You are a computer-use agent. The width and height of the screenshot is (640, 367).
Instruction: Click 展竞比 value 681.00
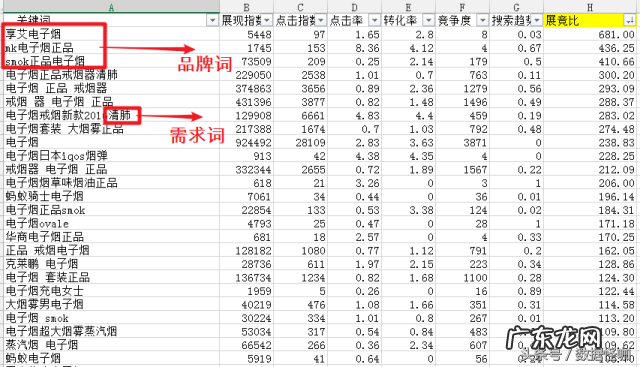[616, 35]
